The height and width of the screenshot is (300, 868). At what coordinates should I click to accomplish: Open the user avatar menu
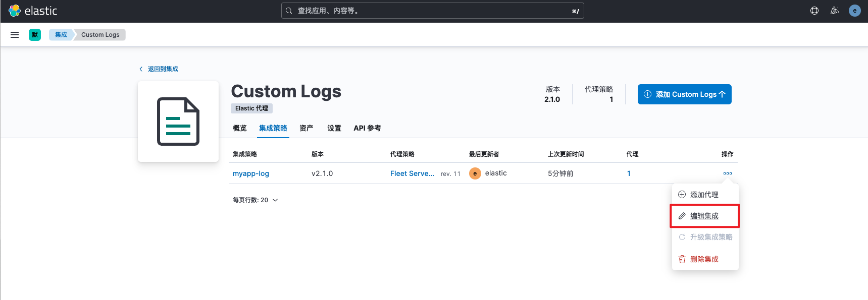855,11
